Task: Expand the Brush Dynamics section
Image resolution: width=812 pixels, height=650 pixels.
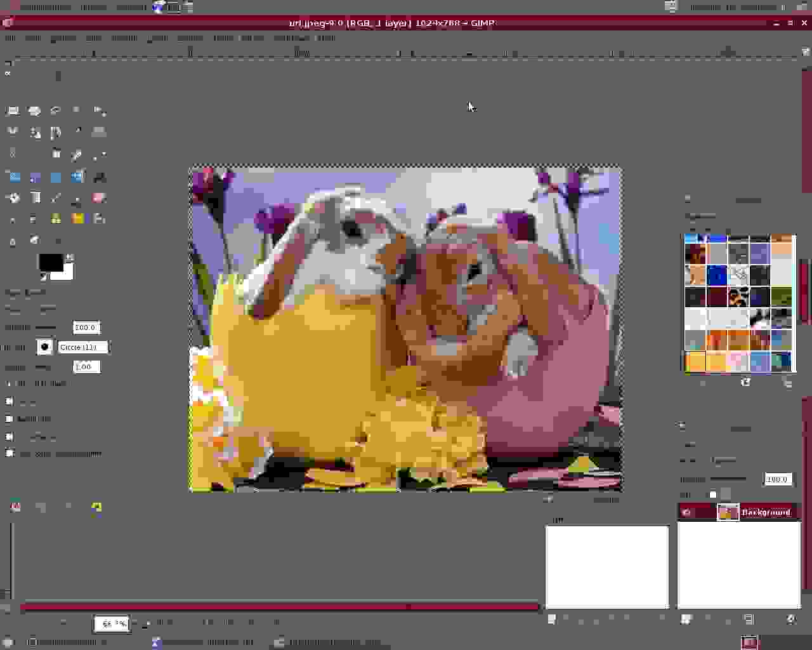Action: coord(8,383)
